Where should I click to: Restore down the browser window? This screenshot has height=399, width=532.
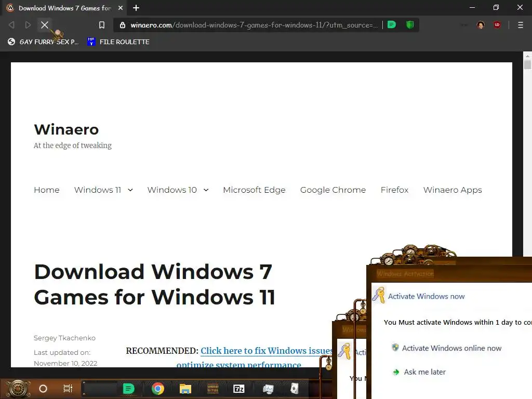[x=496, y=7]
